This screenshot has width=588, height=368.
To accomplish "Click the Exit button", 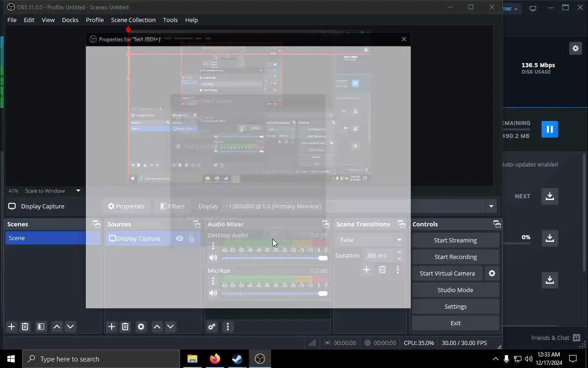I will (x=455, y=323).
